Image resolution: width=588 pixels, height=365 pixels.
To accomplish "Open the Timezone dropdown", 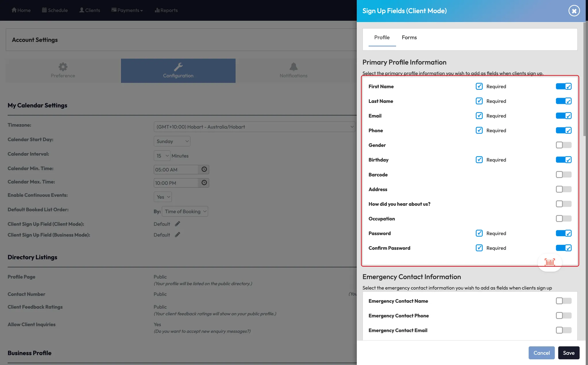I will point(254,127).
